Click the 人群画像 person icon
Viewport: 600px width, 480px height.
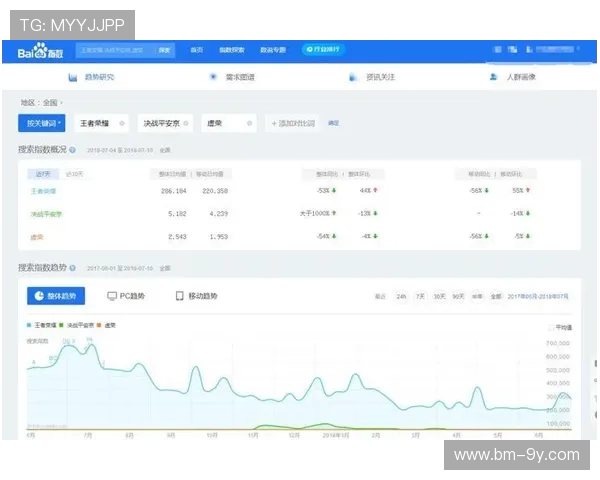(494, 77)
